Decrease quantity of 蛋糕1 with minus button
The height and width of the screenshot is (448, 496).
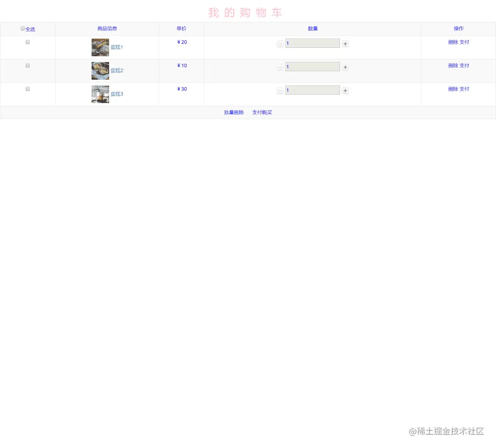click(x=280, y=44)
